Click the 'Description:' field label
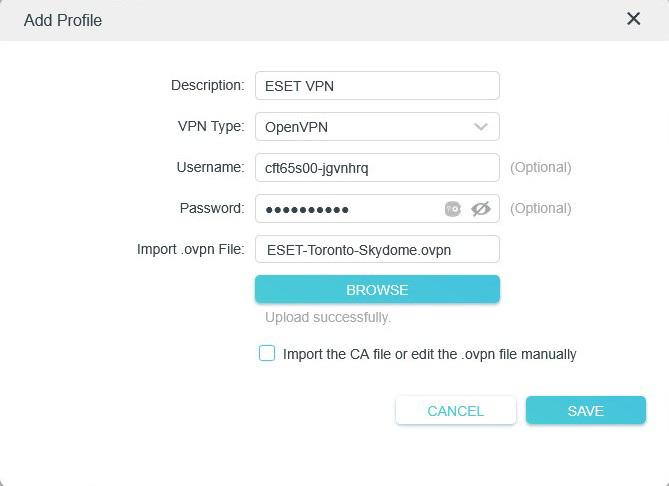This screenshot has width=669, height=486. 207,85
